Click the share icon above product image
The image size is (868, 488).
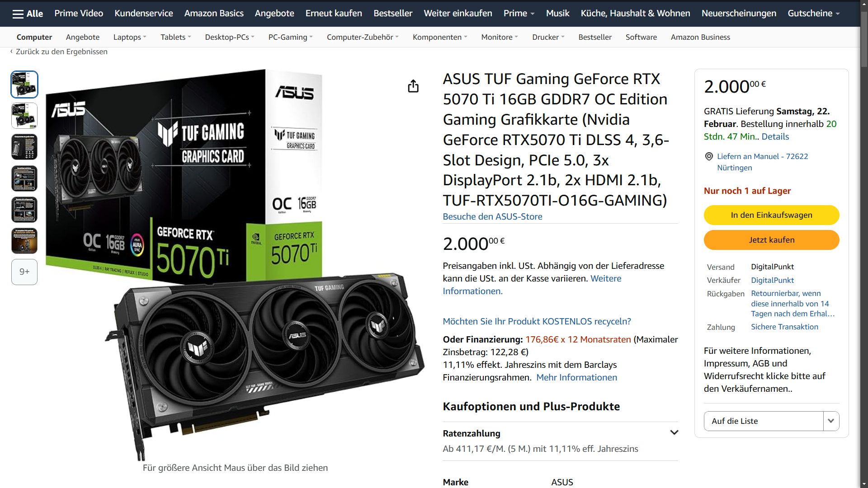[x=413, y=86]
